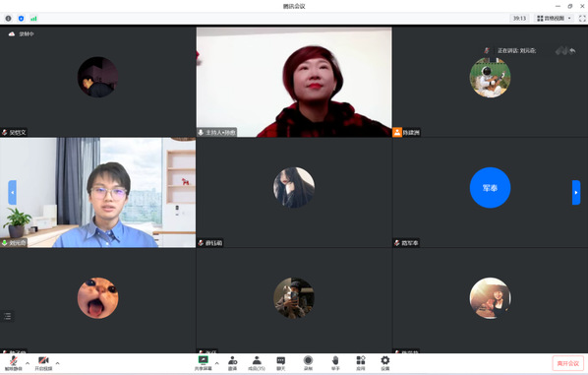588x375 pixels.
Task: Unmute the microphone in bottom toolbar
Action: tap(14, 363)
